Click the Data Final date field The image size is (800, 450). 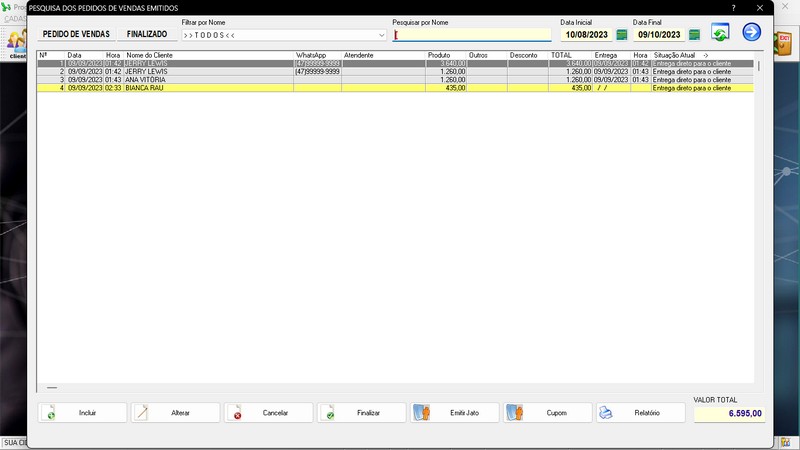click(659, 35)
